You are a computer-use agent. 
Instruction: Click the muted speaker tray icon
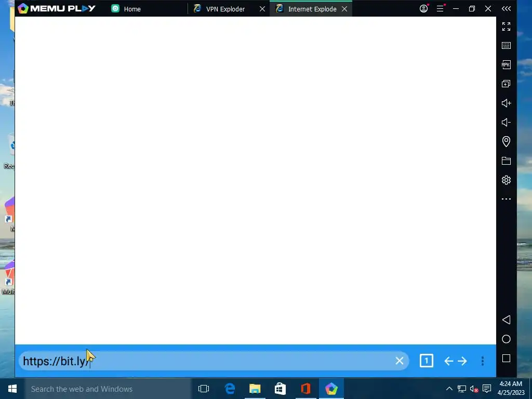coord(474,389)
